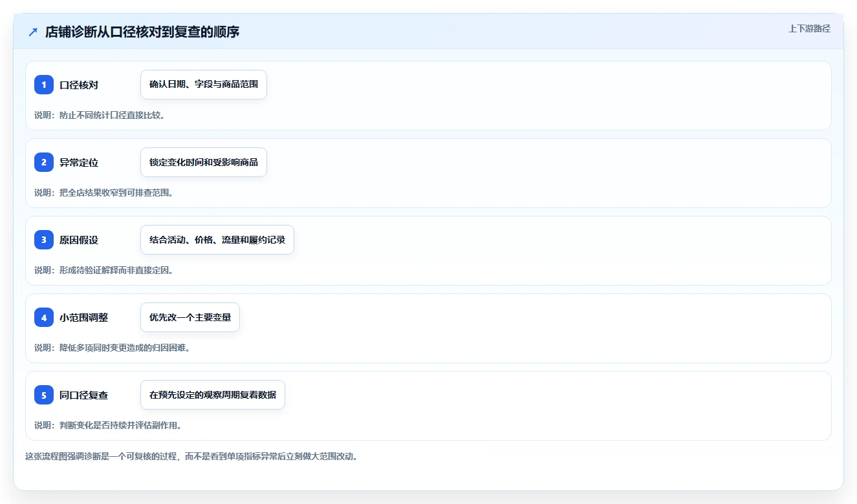Click the note 把全店结果收窄到可排查范围

(104, 193)
